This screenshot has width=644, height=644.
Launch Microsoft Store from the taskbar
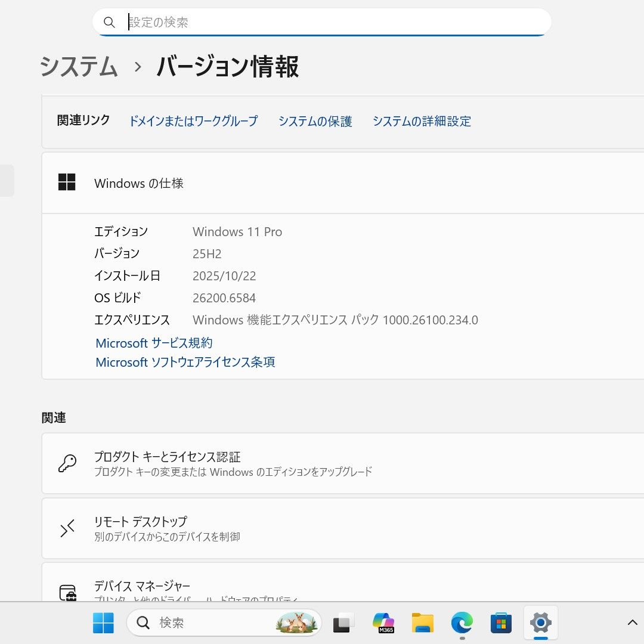501,623
